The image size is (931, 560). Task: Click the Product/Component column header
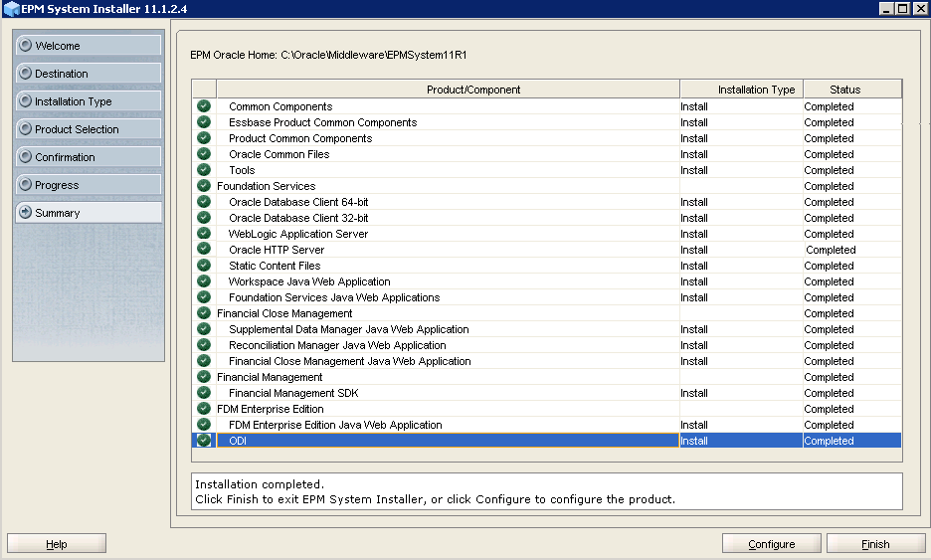[x=449, y=90]
